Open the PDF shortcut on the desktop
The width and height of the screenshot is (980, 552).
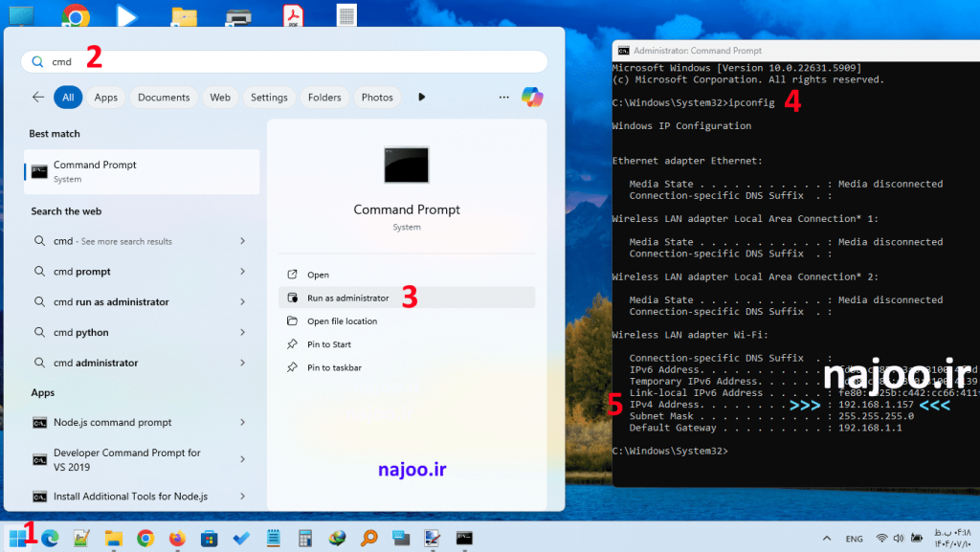pos(293,16)
